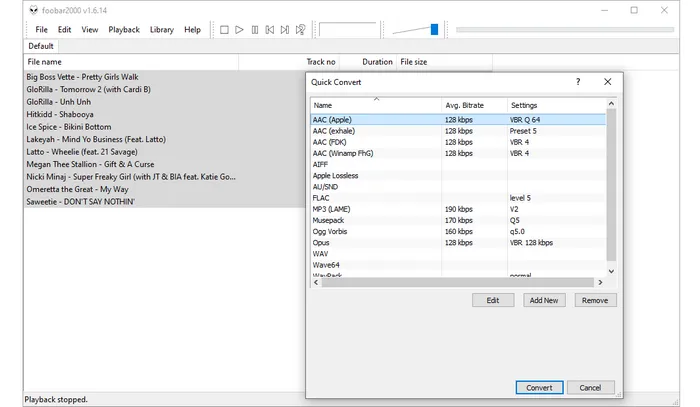Select GloRilla - Unh Unh track
Image resolution: width=700 pixels, height=407 pixels.
tap(164, 102)
